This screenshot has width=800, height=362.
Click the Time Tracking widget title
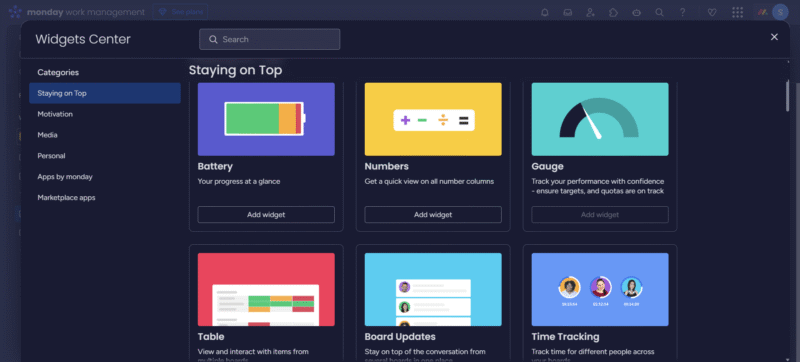point(565,337)
